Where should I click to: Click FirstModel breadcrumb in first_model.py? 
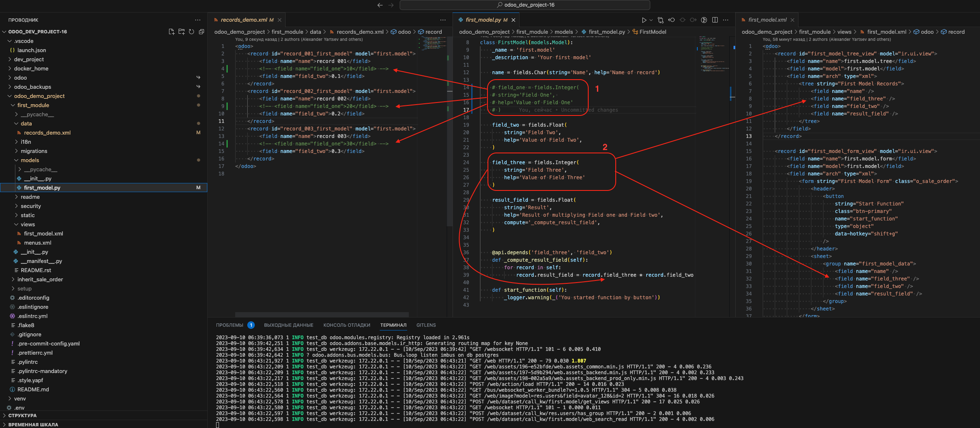[652, 32]
